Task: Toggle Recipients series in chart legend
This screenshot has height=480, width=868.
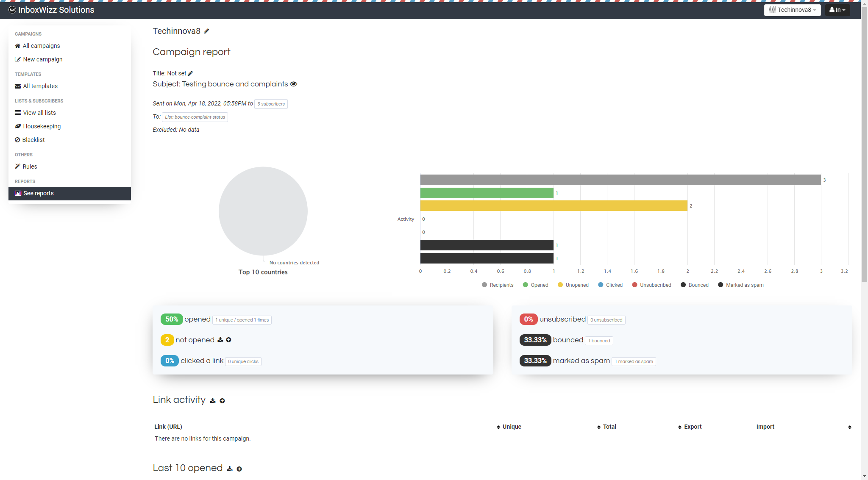Action: pyautogui.click(x=497, y=285)
